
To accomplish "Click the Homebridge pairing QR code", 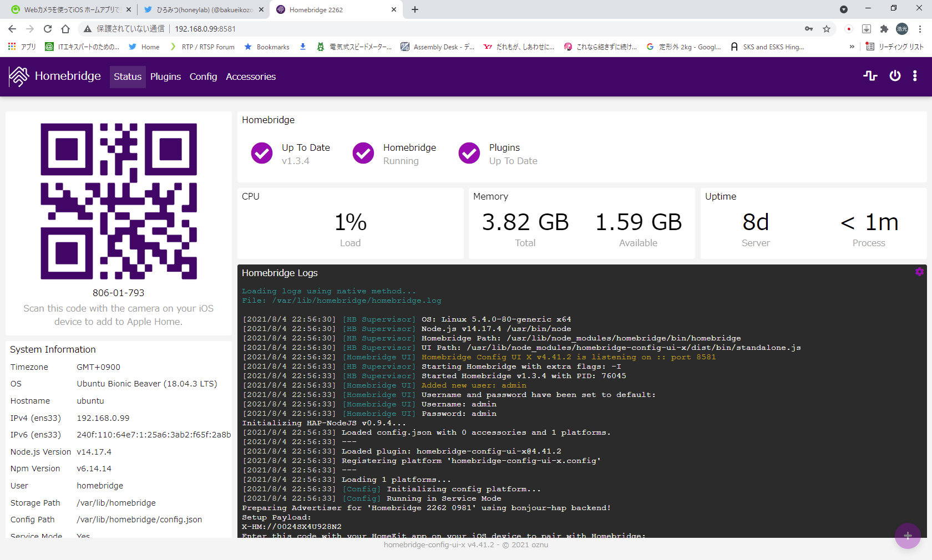I will (x=119, y=201).
